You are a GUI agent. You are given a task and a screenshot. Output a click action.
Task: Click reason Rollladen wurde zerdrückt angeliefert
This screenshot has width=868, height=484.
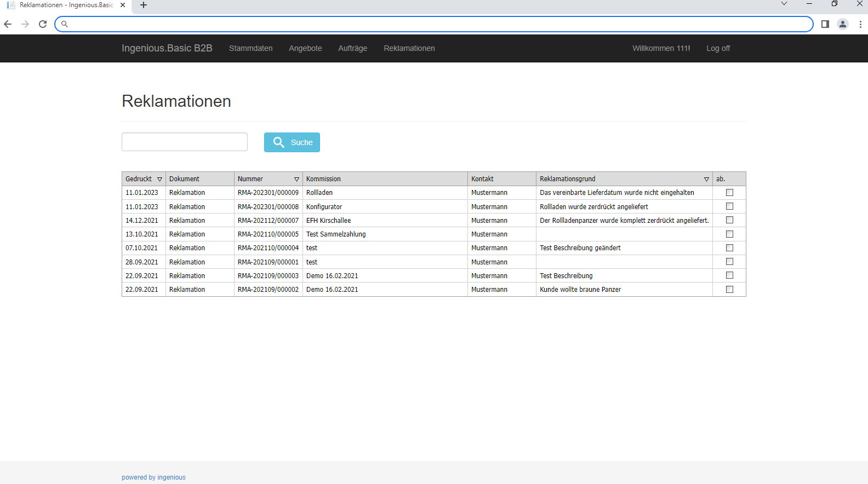coord(594,207)
